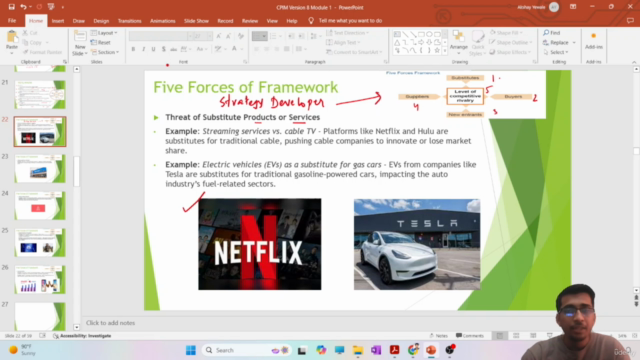Click the Clear All Formatting icon
The height and width of the screenshot is (360, 640).
pyautogui.click(x=241, y=36)
